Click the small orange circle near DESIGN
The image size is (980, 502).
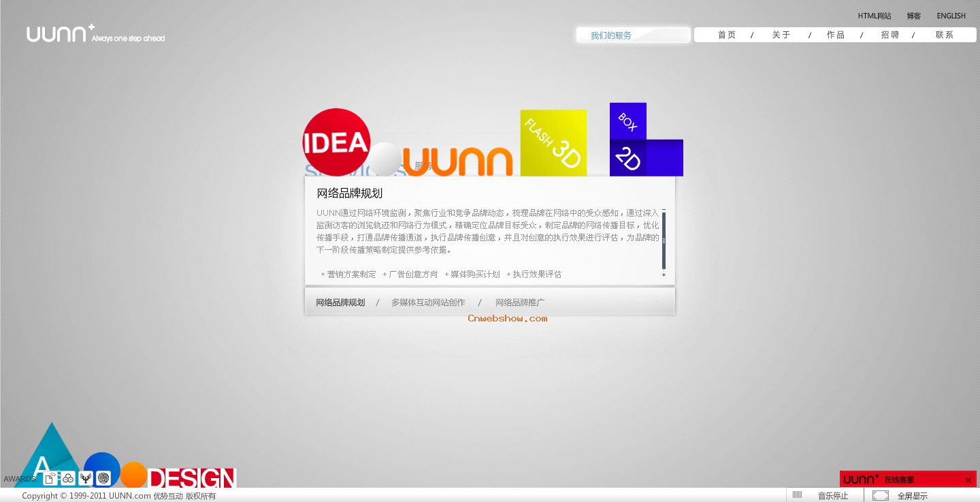[133, 475]
